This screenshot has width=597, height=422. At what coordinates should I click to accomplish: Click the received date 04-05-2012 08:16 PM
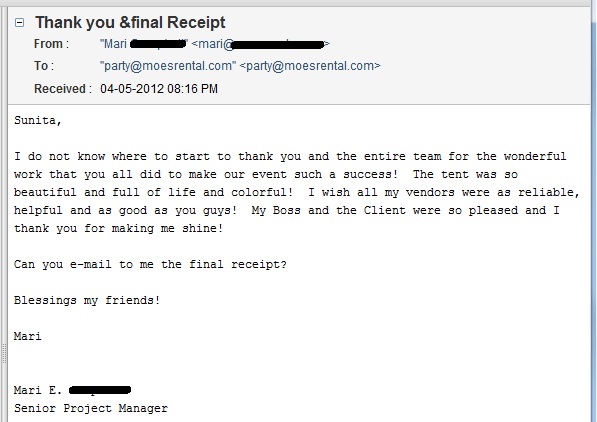click(x=159, y=89)
